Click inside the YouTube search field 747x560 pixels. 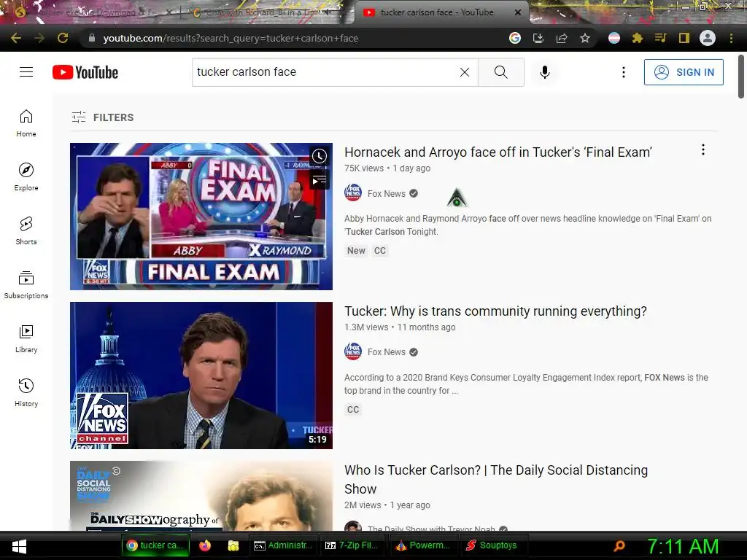(326, 72)
